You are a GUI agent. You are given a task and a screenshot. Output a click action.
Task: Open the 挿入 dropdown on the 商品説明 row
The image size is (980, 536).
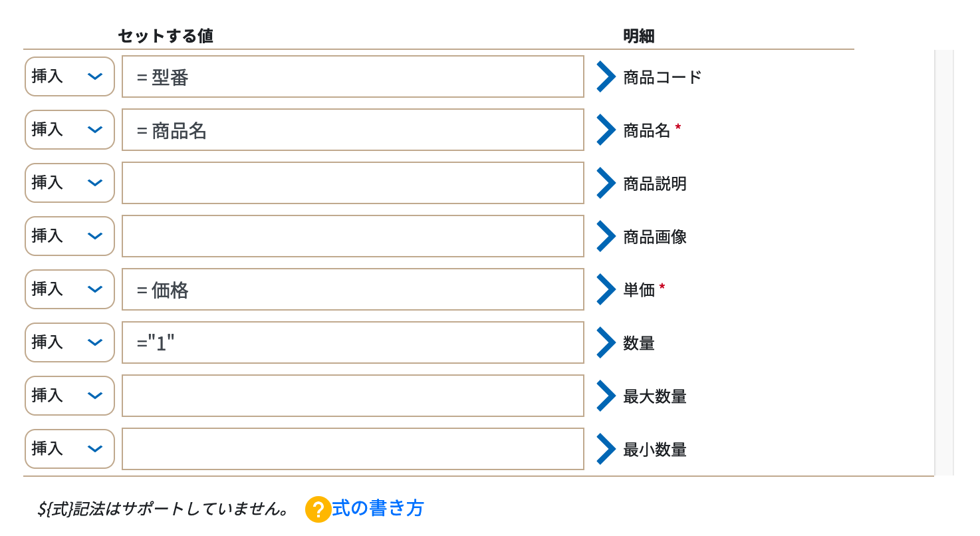tap(69, 183)
